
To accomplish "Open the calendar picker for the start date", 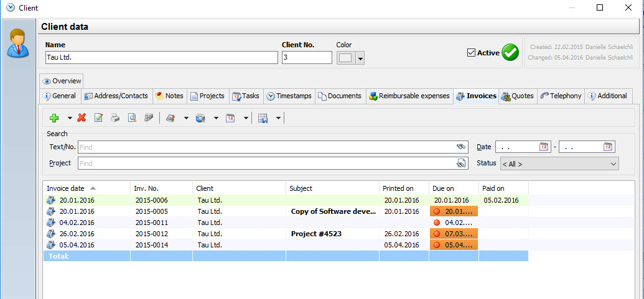I will pos(544,147).
